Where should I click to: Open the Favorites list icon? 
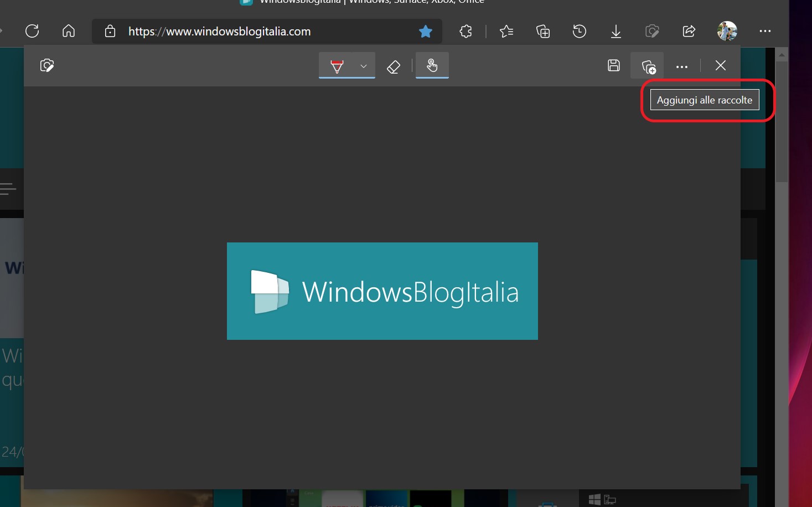pos(506,32)
